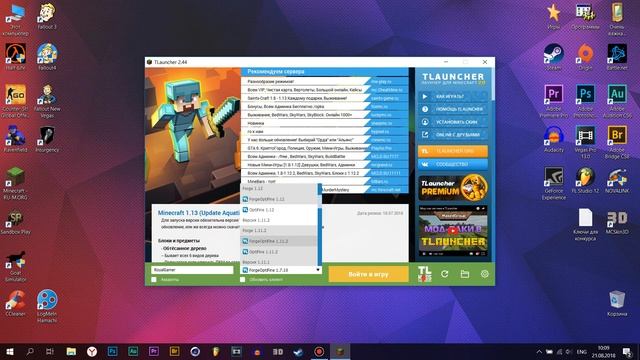The width and height of the screenshot is (640, 360).
Task: Select 'Forge 1.11.2' in version list
Action: (279, 231)
